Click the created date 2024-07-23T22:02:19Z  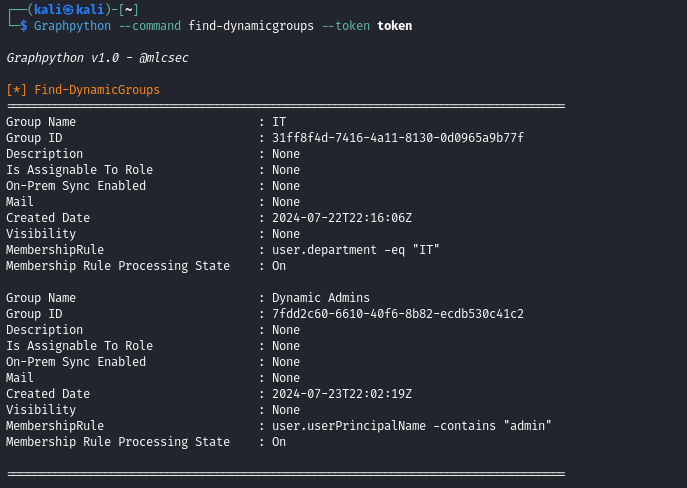pyautogui.click(x=341, y=394)
